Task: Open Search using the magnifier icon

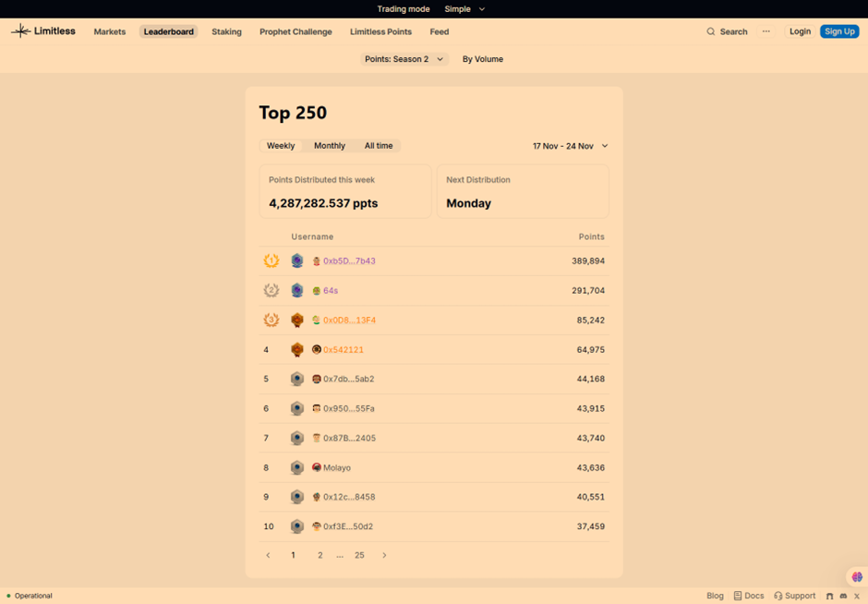Action: (711, 31)
